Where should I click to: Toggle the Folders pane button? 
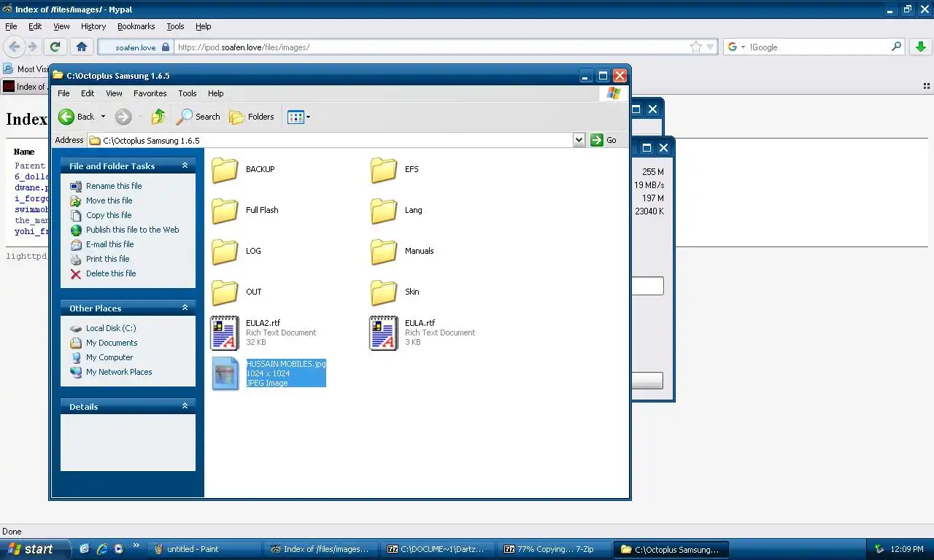(x=252, y=117)
